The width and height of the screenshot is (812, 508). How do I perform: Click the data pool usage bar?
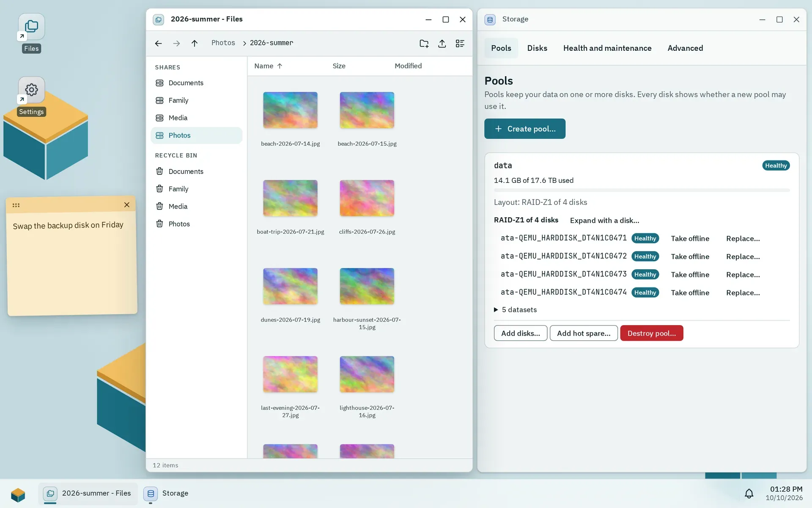(642, 190)
